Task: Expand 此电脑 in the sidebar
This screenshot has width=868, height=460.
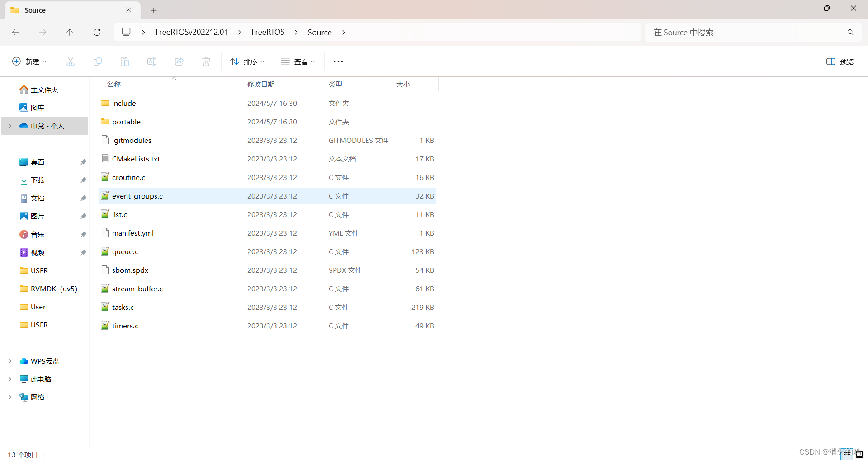Action: click(10, 379)
